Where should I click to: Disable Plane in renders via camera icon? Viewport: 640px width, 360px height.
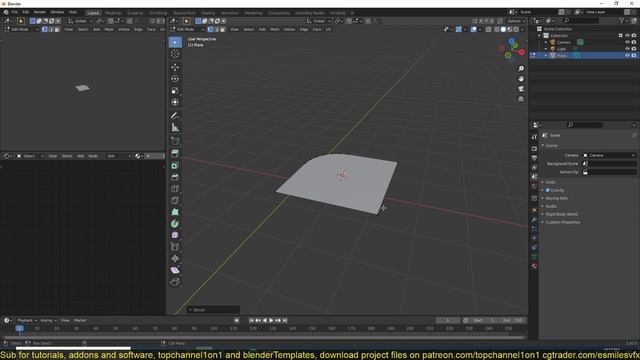click(634, 55)
